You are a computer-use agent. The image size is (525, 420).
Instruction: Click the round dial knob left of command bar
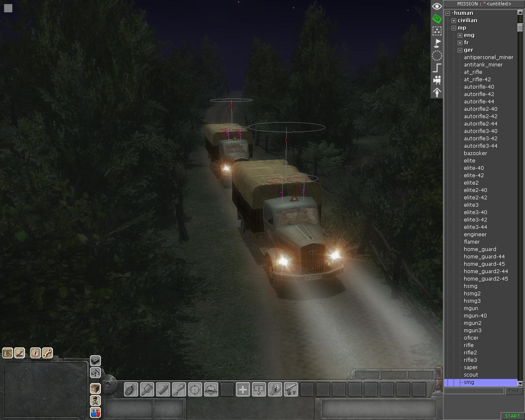(x=108, y=384)
